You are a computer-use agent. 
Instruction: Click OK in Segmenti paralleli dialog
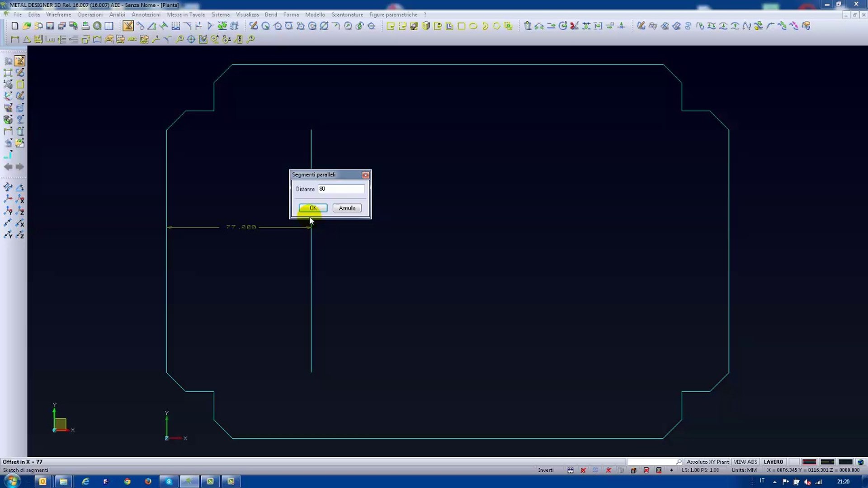point(313,208)
